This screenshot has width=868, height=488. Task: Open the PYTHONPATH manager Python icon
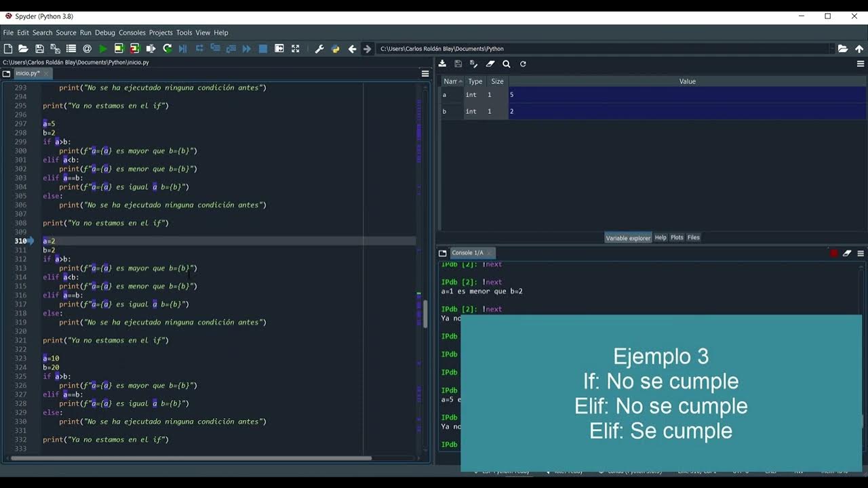pyautogui.click(x=335, y=49)
